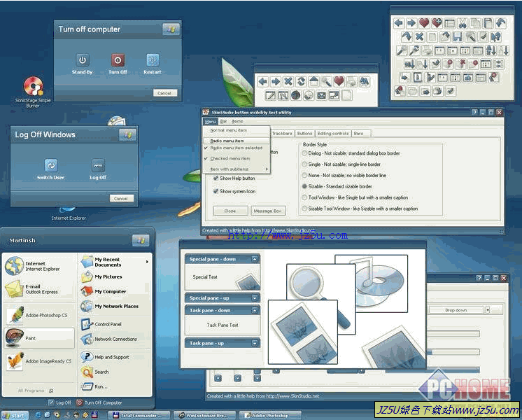Viewport: 522px width, 420px height.
Task: Click the Home icon in the browser icon strip
Action: pyautogui.click(x=313, y=82)
